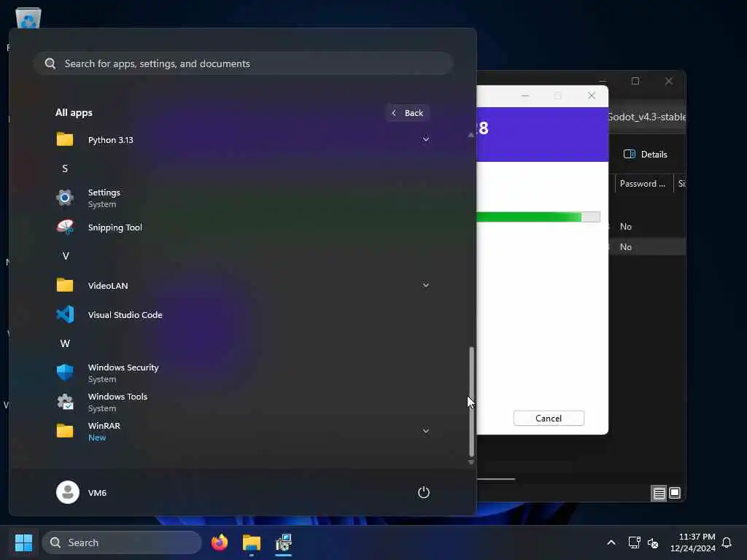Select the second 'No' password cell
Image resolution: width=747 pixels, height=560 pixels.
625,247
